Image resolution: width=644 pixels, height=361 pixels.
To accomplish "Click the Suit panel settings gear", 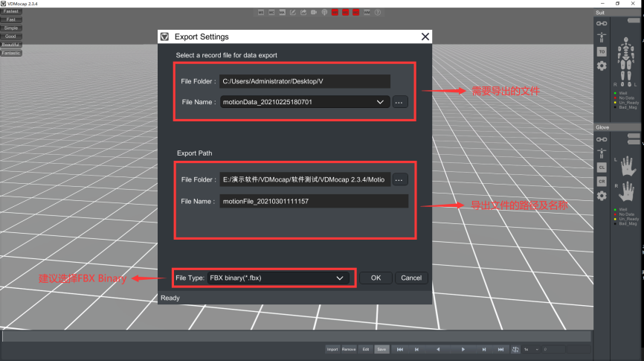I will (x=602, y=66).
